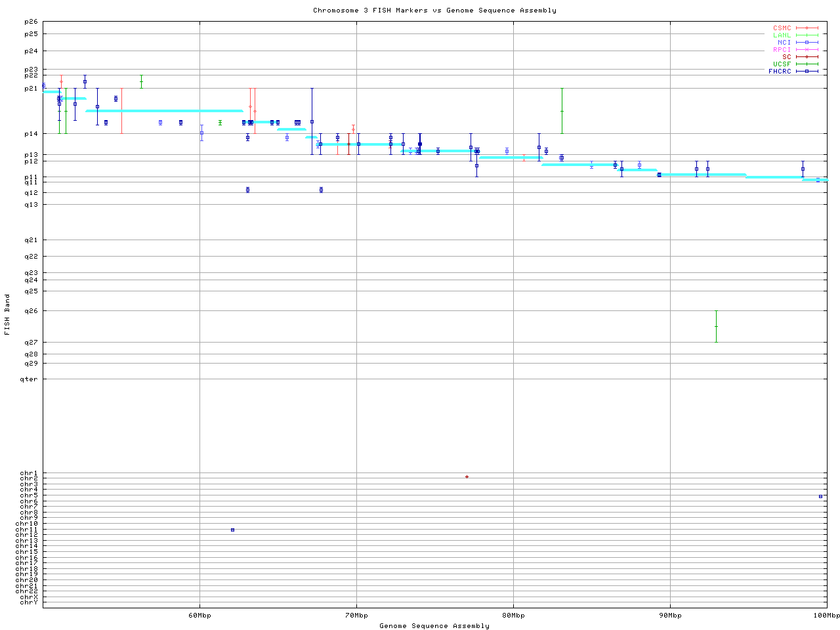Click the p26 band label on the y-axis
Screen dimensions: 840x630
click(31, 22)
